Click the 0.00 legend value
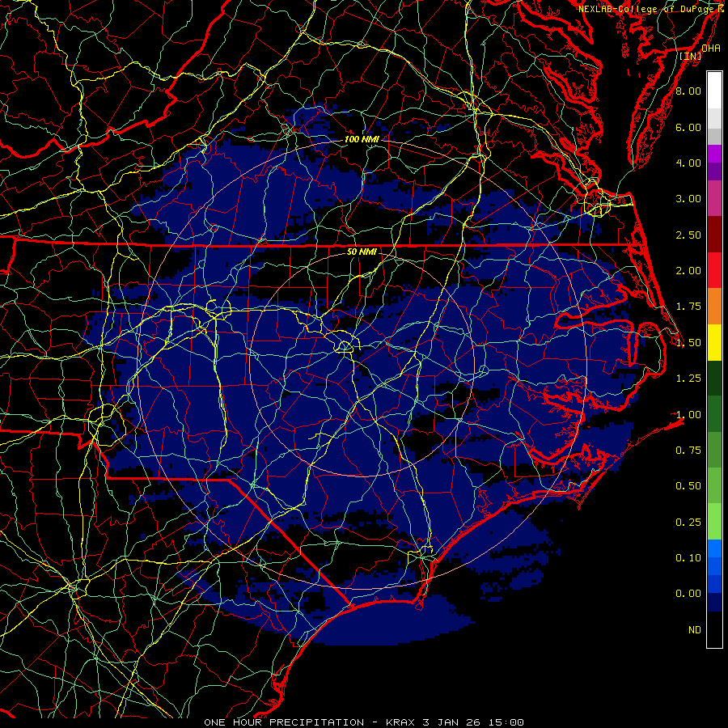 click(x=688, y=594)
